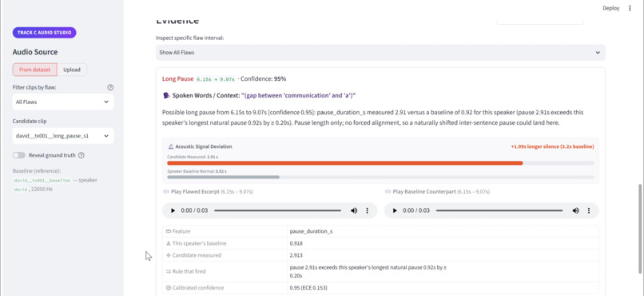The height and width of the screenshot is (296, 644).
Task: Mute the baseline counterpart audio player
Action: pyautogui.click(x=575, y=210)
